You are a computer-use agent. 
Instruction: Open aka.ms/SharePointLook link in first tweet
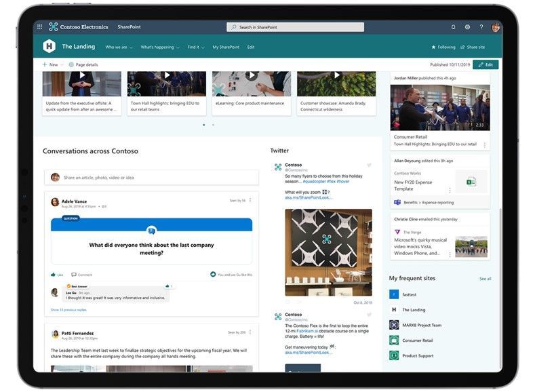(309, 197)
